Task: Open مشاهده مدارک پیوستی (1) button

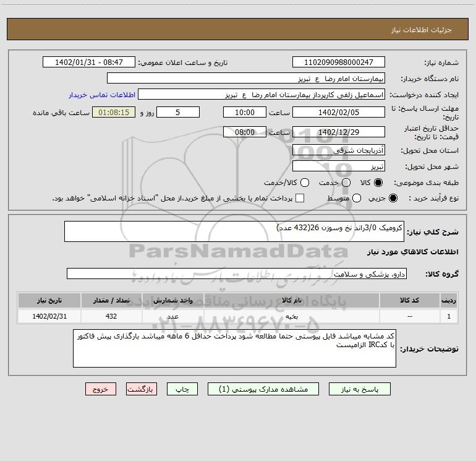Action: (x=263, y=389)
